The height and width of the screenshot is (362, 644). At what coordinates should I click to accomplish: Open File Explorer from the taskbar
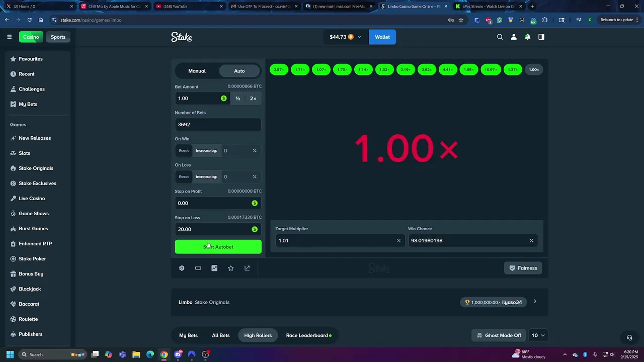pyautogui.click(x=136, y=354)
